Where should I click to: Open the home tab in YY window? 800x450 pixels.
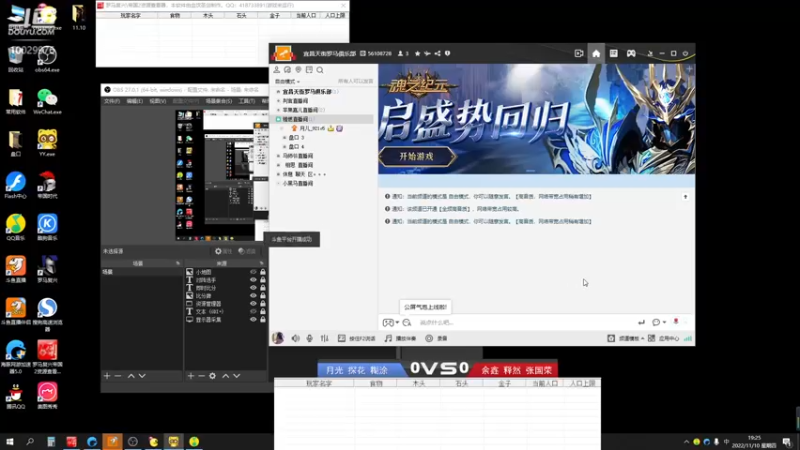tap(596, 54)
